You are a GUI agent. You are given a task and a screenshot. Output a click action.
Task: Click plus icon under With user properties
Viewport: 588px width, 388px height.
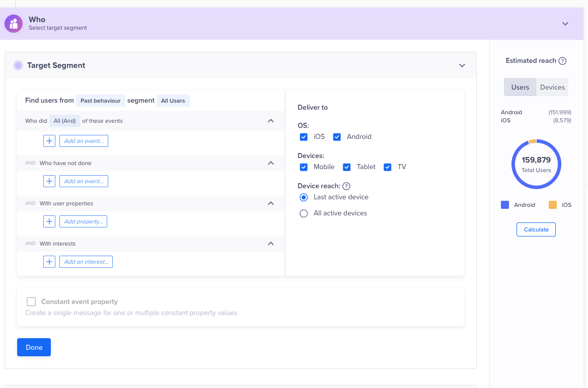click(49, 221)
